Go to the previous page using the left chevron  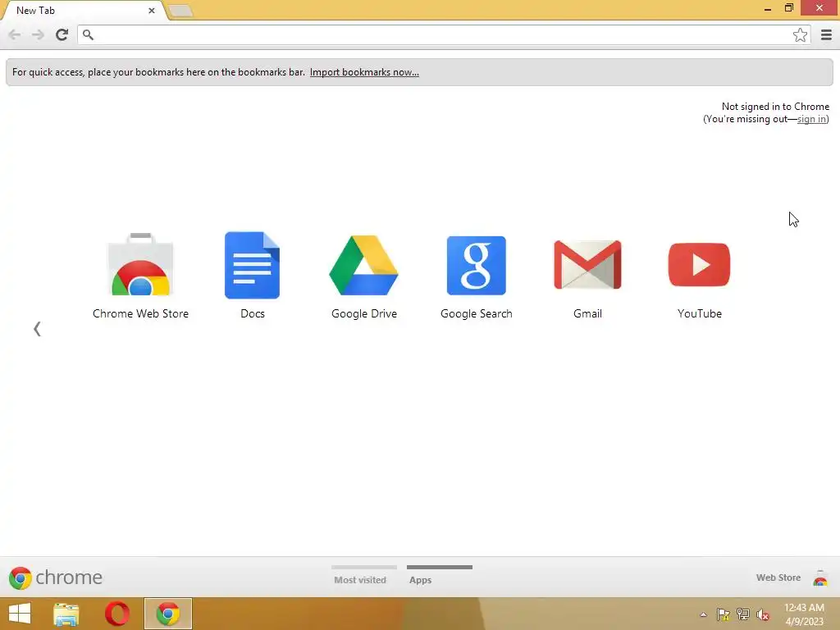click(37, 328)
